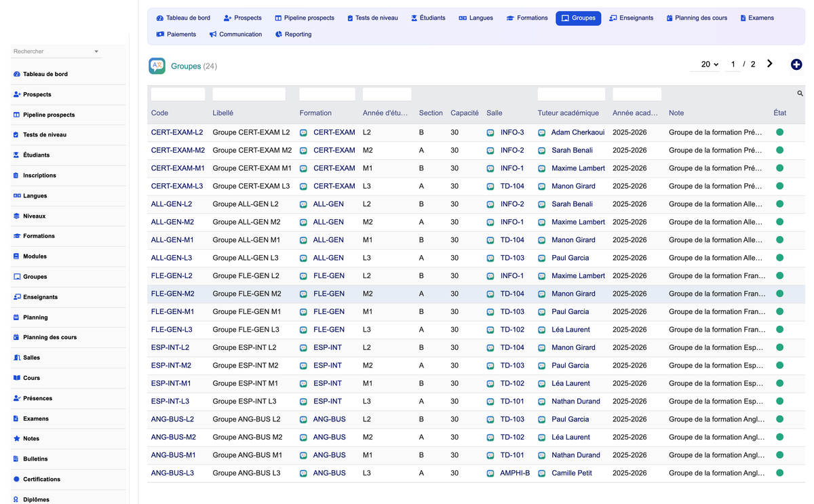Click the search magnifier icon in table header

coord(800,94)
